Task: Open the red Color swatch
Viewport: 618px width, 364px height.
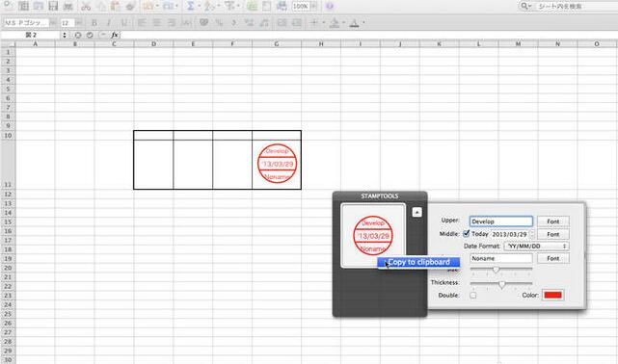Action: coord(552,295)
